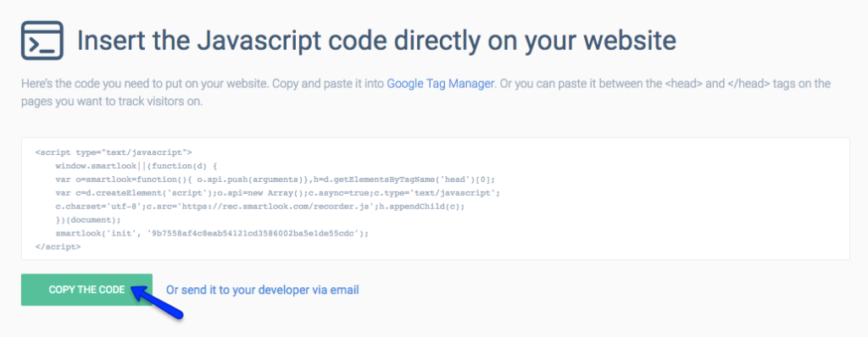Click the COPY THE CODE button
The width and height of the screenshot is (868, 337).
[86, 290]
